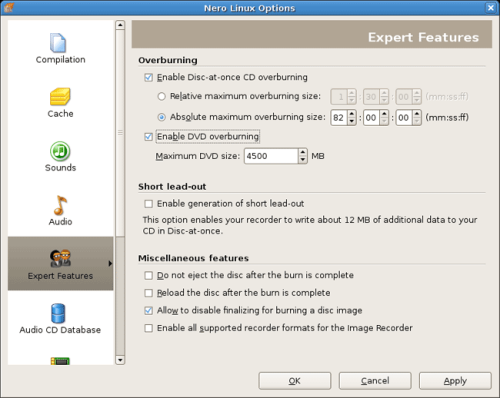Screen dimensions: 500x398
Task: Select the Cache sidebar icon
Action: pyautogui.click(x=60, y=97)
